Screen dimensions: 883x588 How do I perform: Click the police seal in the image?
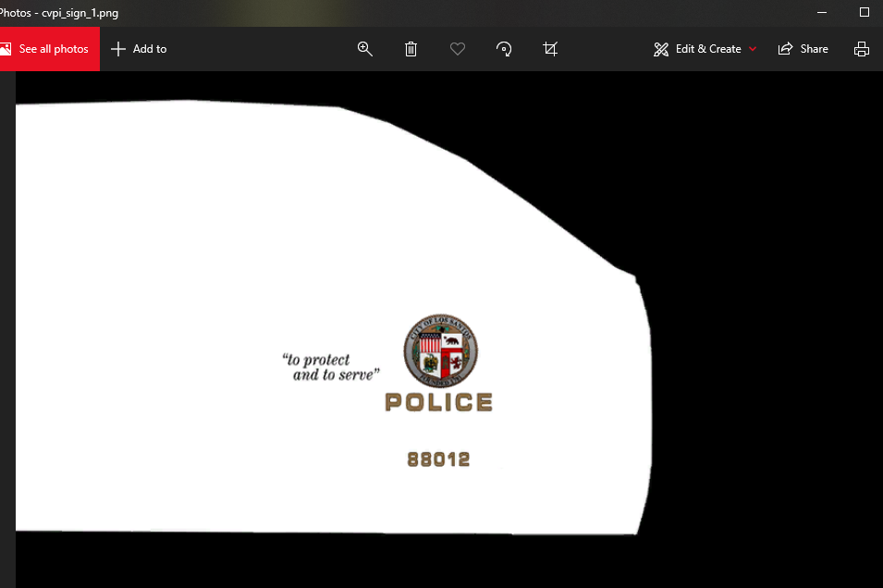click(440, 351)
